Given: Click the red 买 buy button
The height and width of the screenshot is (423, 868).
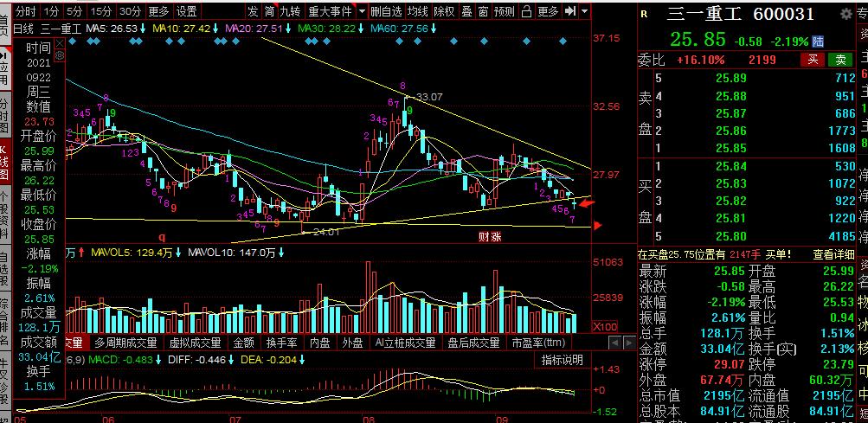Looking at the screenshot, I should 813,60.
